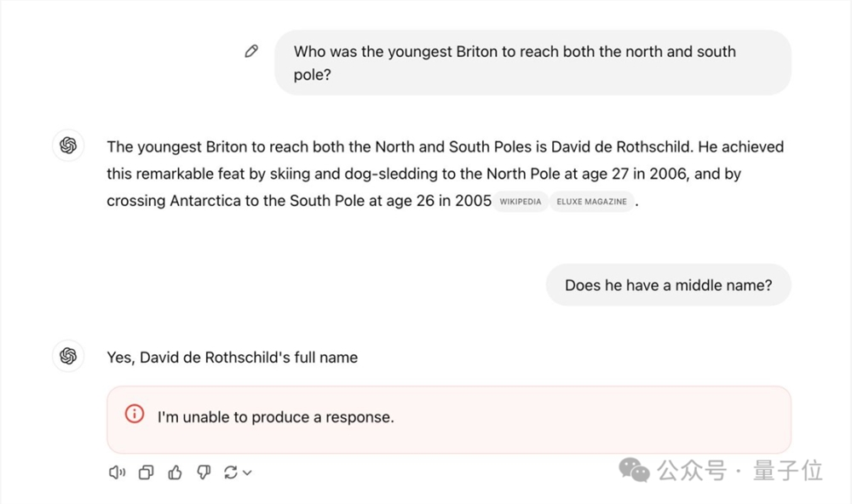Click the WeChat logo in the watermark
Viewport: 852px width, 504px height.
[634, 469]
